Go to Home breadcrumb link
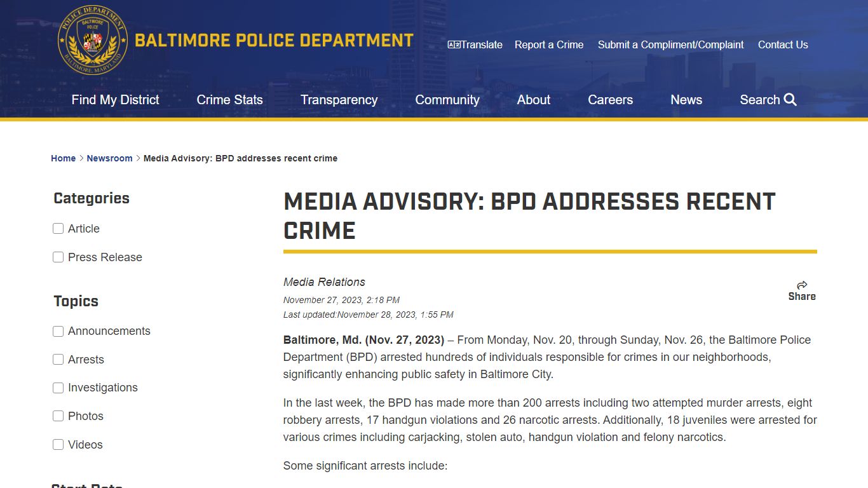 point(63,158)
